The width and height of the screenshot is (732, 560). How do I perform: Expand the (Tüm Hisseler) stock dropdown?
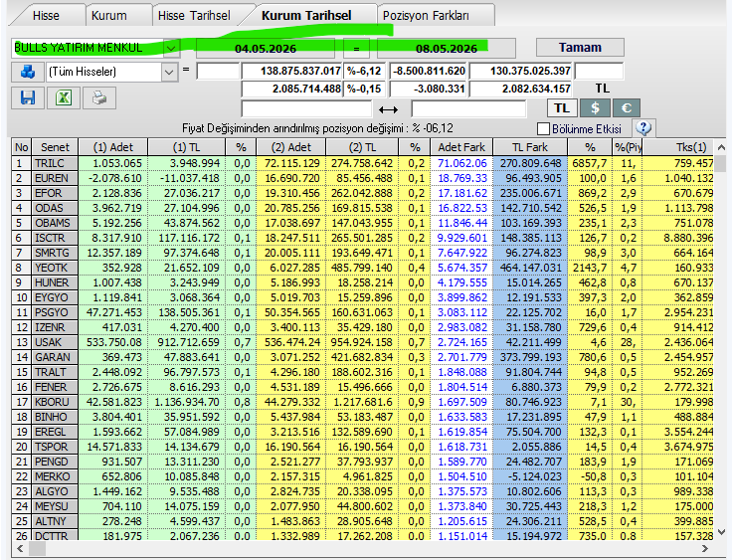(169, 72)
